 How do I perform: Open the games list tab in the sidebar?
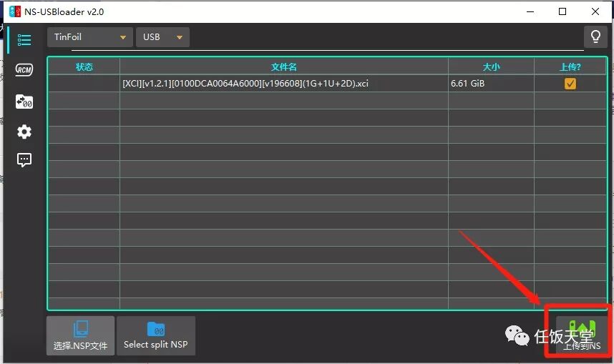(x=24, y=40)
